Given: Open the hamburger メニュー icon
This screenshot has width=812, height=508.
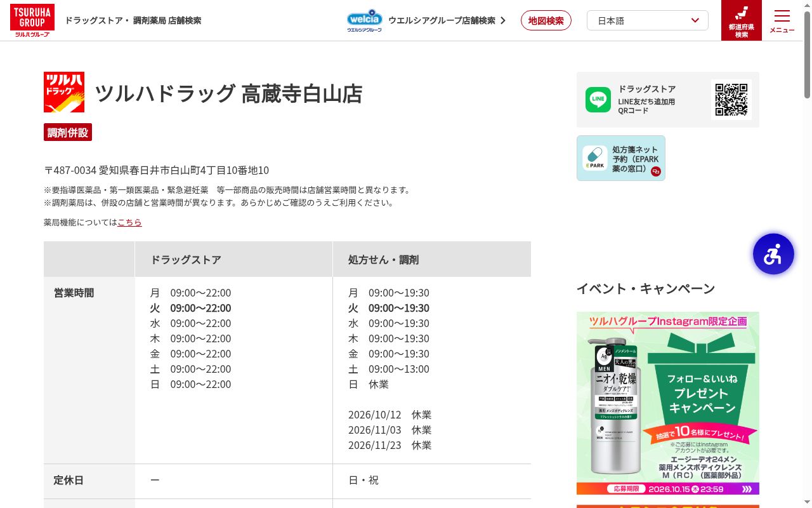Looking at the screenshot, I should tap(782, 20).
